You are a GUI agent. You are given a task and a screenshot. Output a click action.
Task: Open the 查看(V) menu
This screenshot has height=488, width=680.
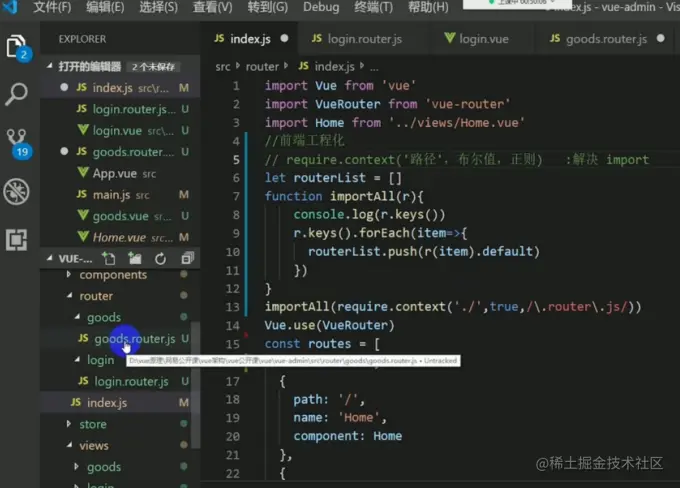click(212, 7)
